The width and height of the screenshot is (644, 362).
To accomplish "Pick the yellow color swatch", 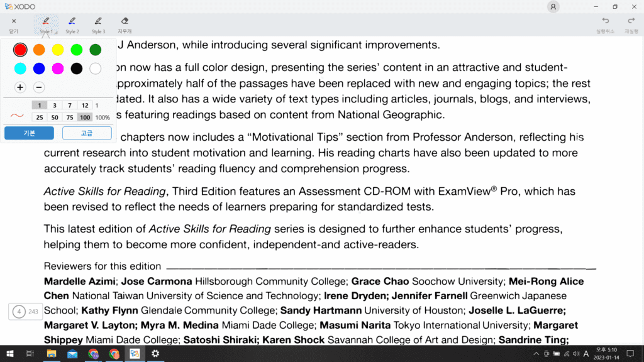I will point(58,50).
